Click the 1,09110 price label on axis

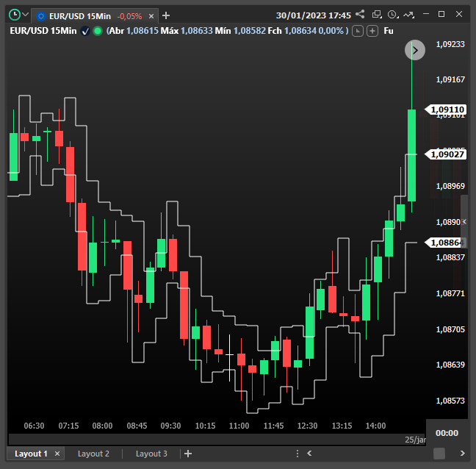click(447, 110)
